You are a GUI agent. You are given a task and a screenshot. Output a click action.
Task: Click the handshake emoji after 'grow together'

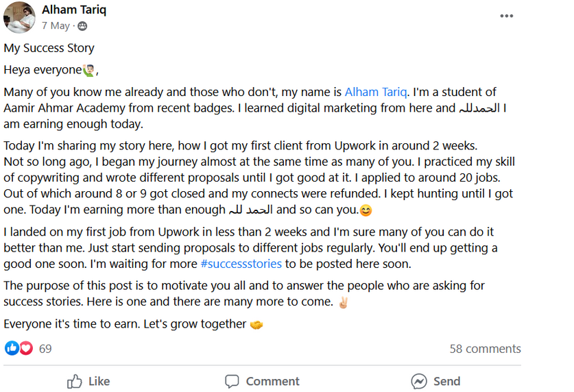(x=256, y=324)
